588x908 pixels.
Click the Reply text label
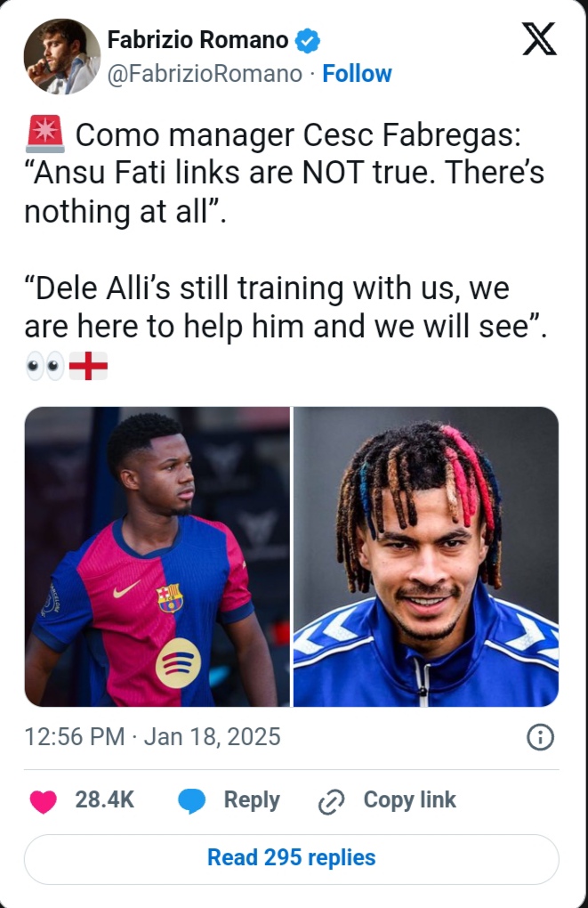click(252, 800)
